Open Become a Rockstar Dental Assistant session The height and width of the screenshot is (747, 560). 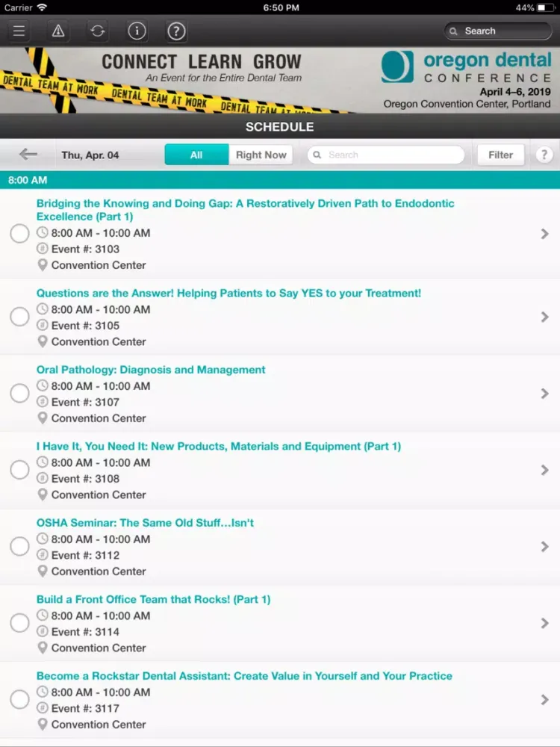(244, 676)
